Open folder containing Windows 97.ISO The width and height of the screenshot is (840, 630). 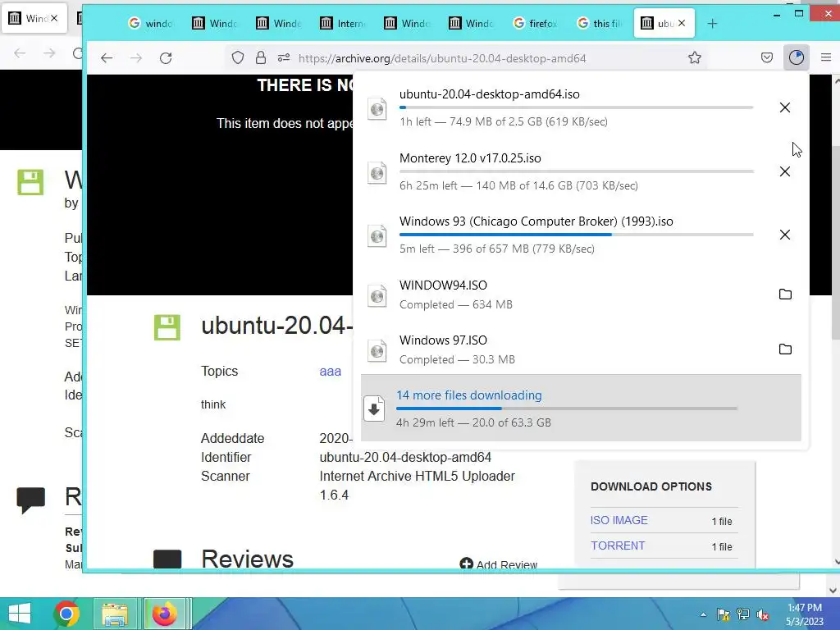pos(785,349)
